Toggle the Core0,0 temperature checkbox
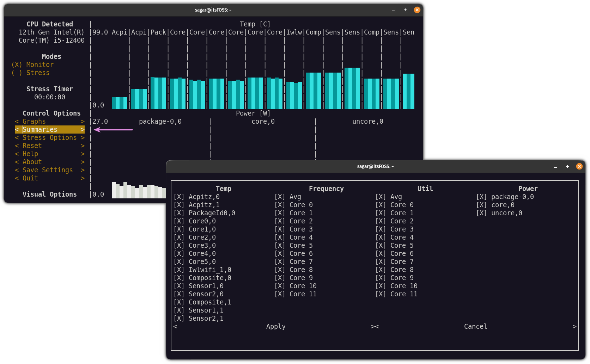 coord(179,221)
